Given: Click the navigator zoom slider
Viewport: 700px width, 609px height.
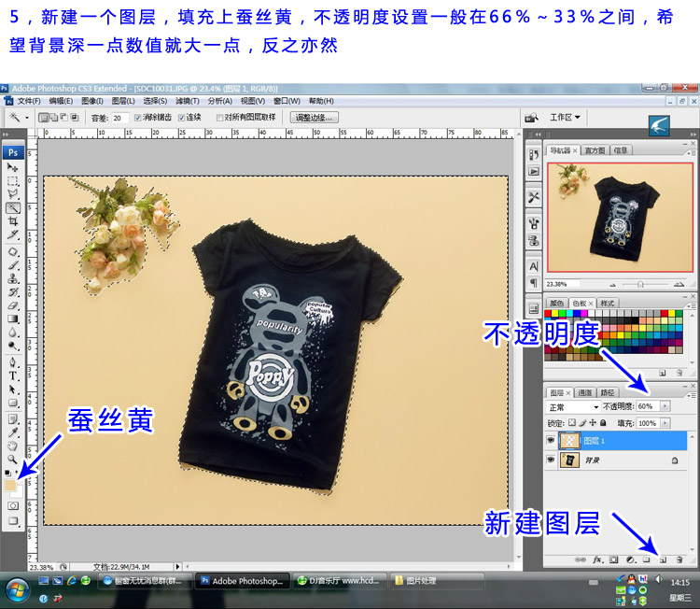Looking at the screenshot, I should [x=640, y=284].
